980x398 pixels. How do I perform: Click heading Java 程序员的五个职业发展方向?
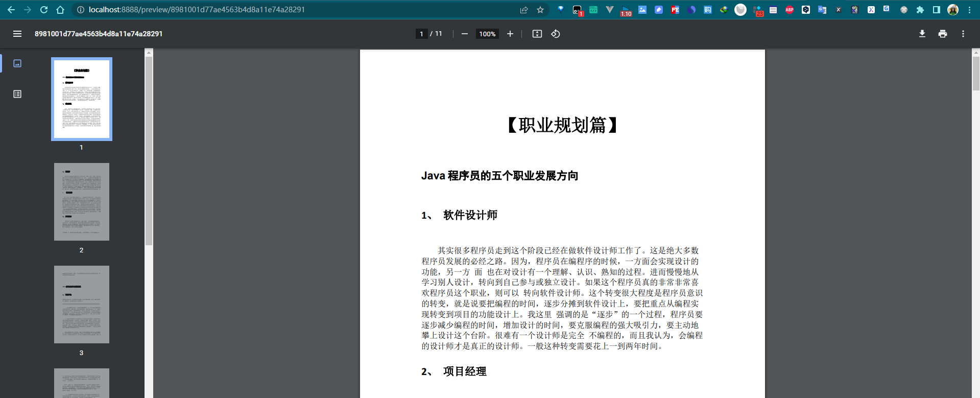pyautogui.click(x=499, y=176)
